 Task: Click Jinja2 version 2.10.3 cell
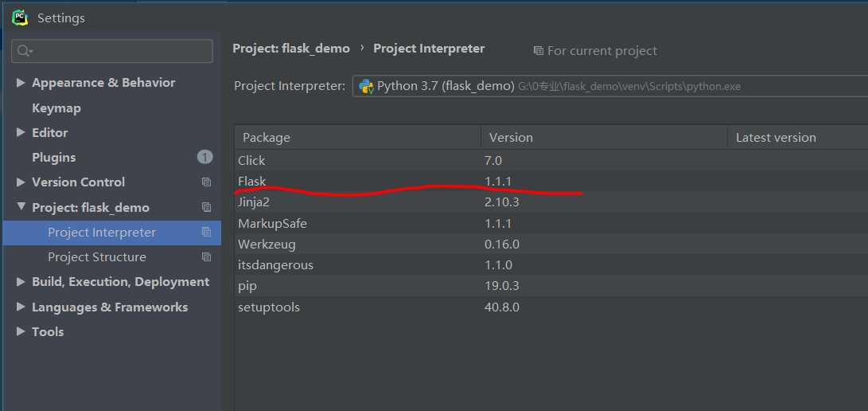(501, 202)
